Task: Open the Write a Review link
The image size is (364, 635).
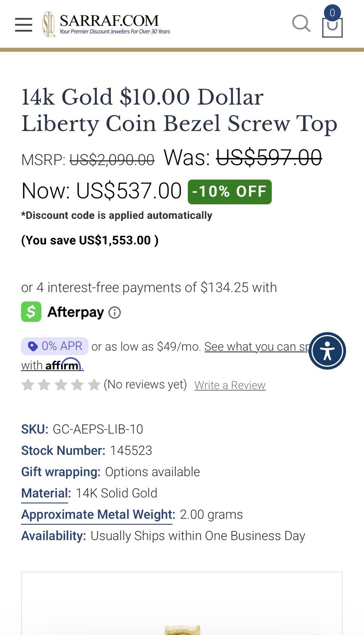Action: (230, 385)
